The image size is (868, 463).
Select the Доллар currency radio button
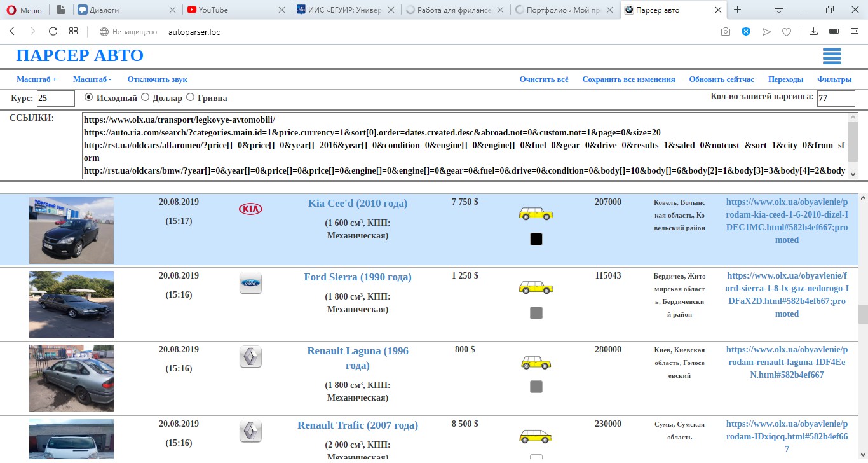point(145,97)
